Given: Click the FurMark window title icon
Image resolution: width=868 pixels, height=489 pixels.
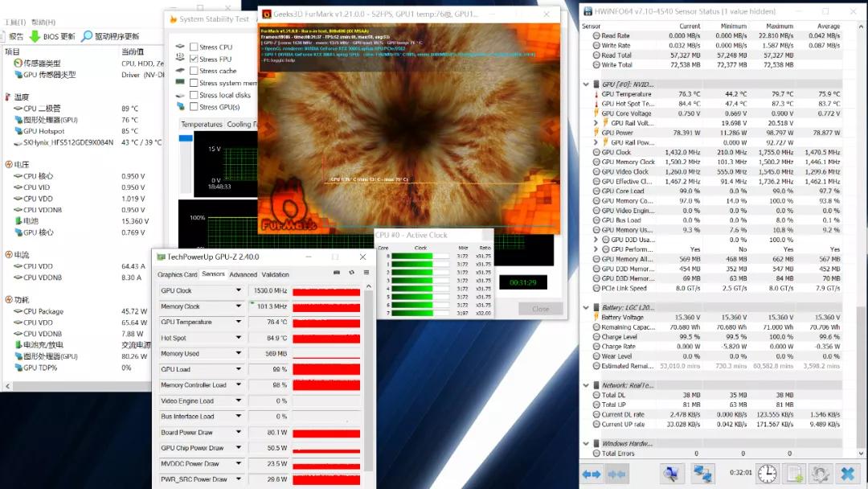Looking at the screenshot, I should pyautogui.click(x=266, y=14).
